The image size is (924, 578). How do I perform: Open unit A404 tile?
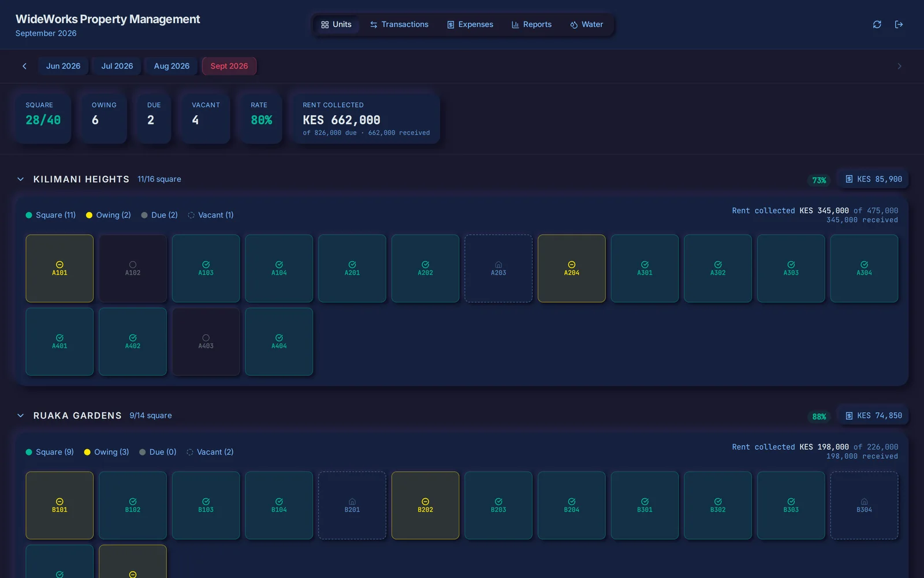(279, 342)
